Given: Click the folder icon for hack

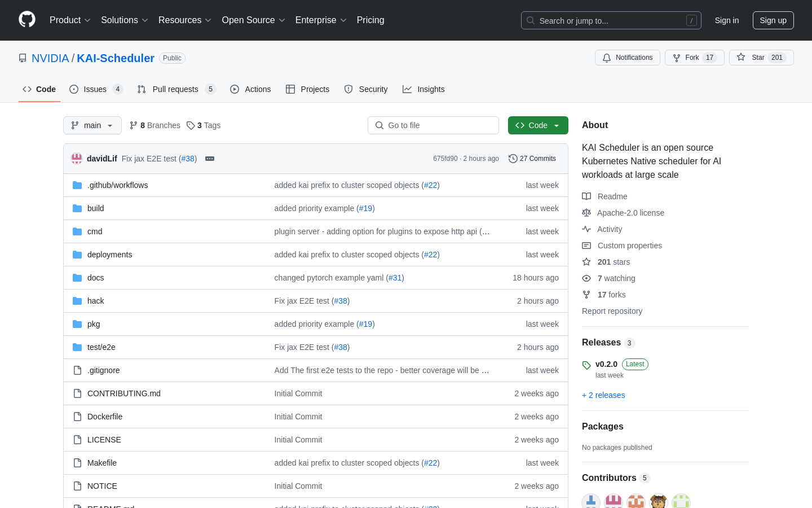Looking at the screenshot, I should [x=77, y=301].
